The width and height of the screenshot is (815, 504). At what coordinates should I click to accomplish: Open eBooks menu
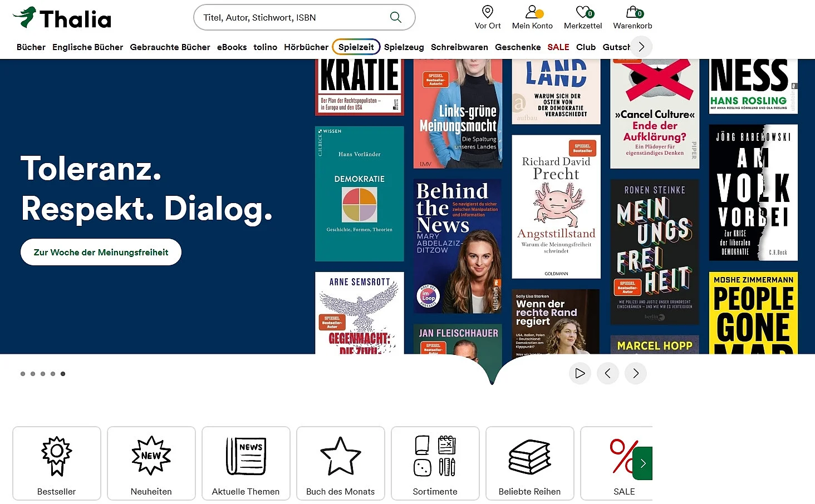(x=232, y=47)
